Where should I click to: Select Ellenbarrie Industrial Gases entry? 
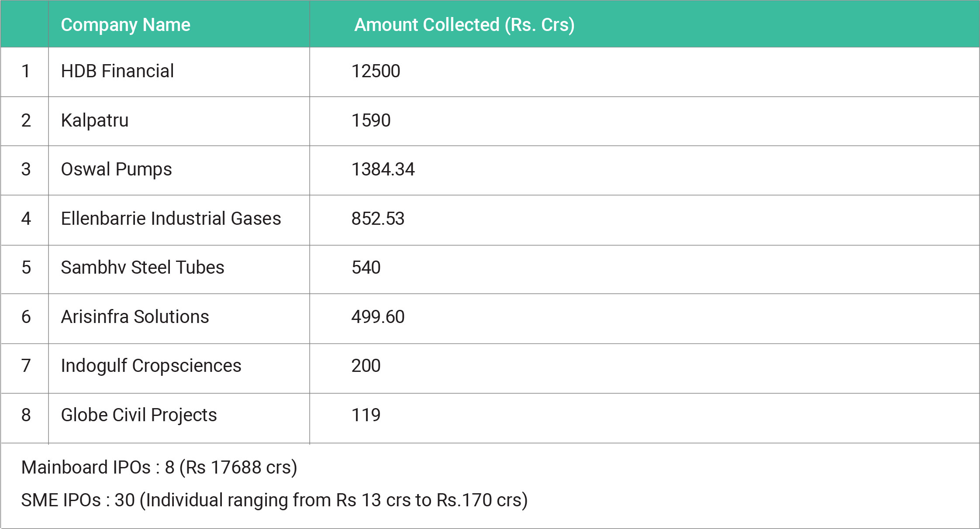tap(171, 219)
